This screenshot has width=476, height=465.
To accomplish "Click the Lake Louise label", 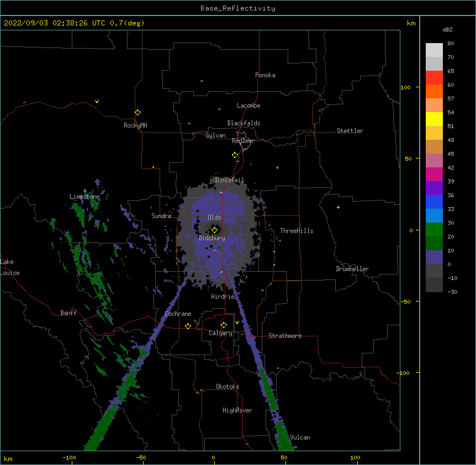I will [10, 267].
